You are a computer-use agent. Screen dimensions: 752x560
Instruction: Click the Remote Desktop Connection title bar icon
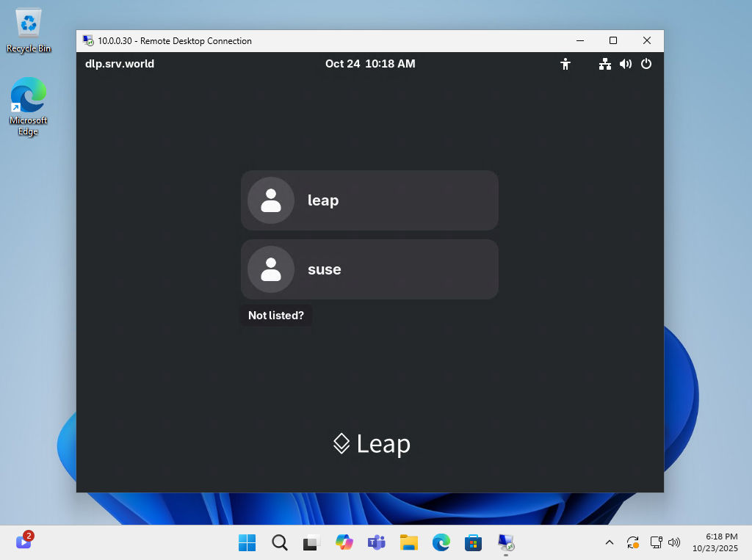(x=88, y=41)
